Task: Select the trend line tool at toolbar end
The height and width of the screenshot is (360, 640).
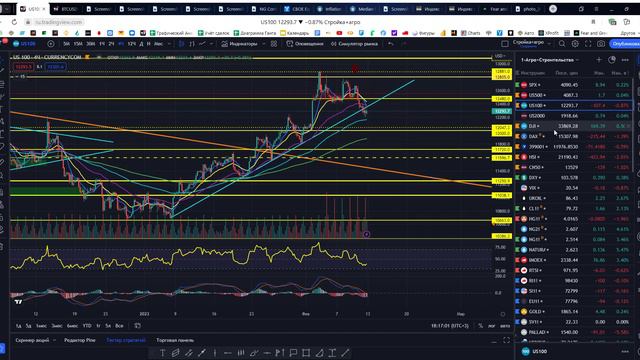Action: (345, 353)
